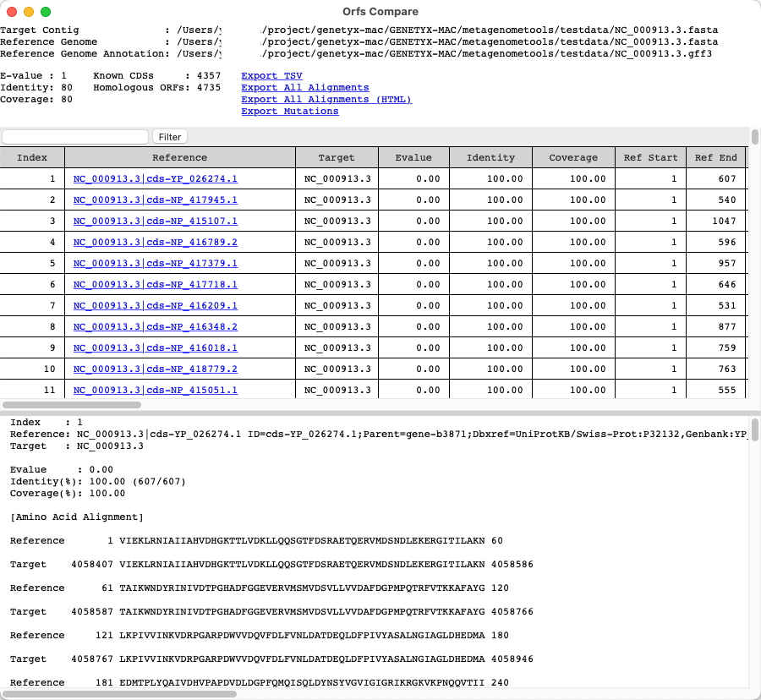Focus the filter text field

pyautogui.click(x=75, y=137)
